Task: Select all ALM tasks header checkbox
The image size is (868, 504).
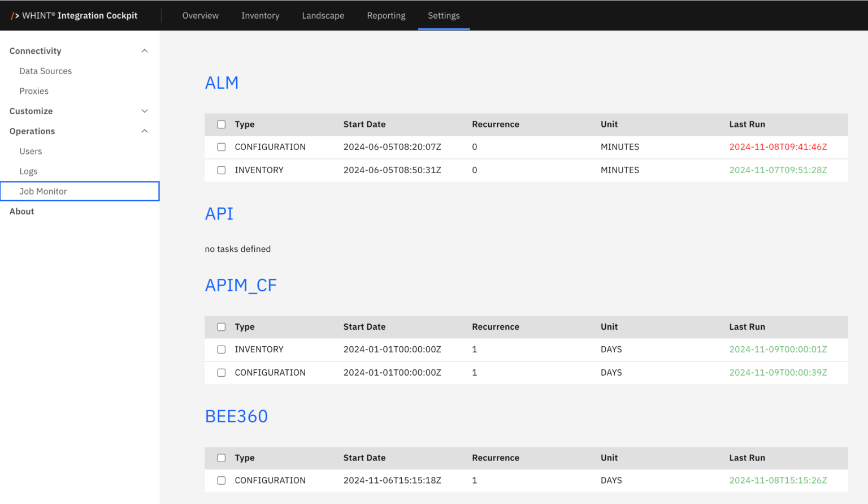Action: coord(222,124)
